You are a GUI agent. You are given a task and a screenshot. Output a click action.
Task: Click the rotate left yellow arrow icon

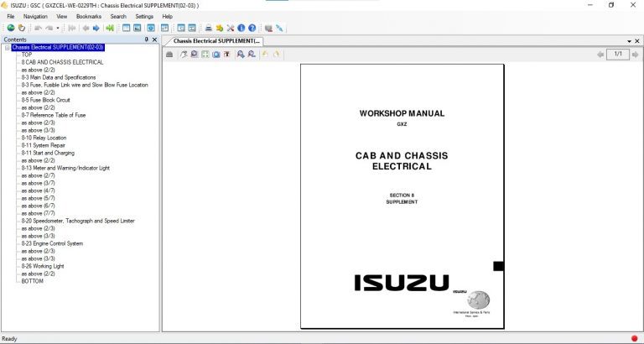pos(265,55)
